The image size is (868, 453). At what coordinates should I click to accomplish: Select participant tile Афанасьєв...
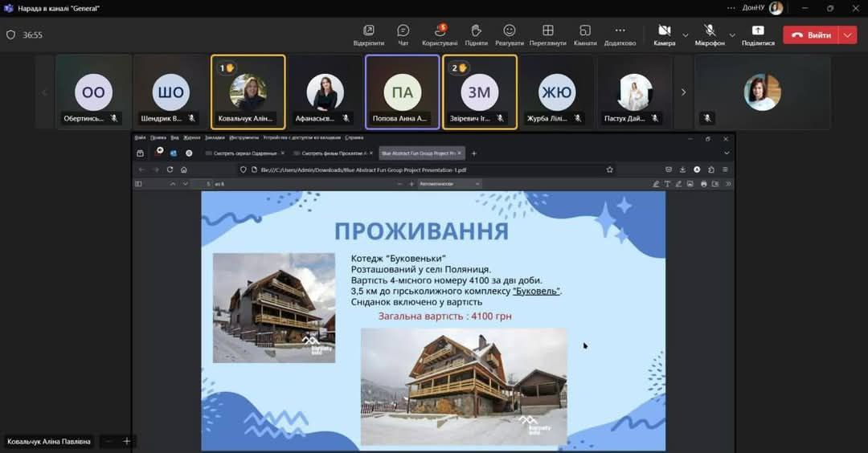[325, 92]
